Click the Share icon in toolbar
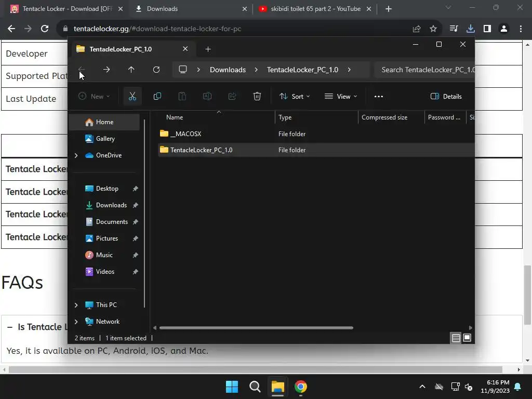 (232, 96)
